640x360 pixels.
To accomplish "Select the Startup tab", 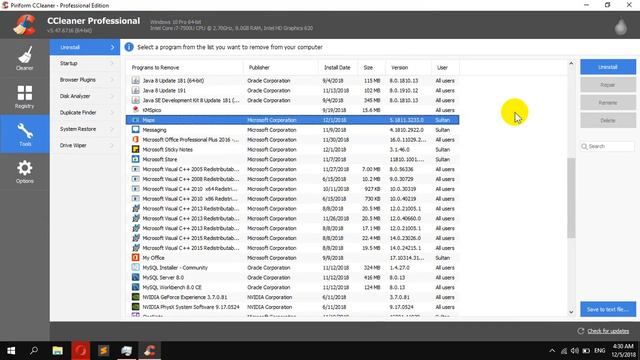I will (x=85, y=63).
